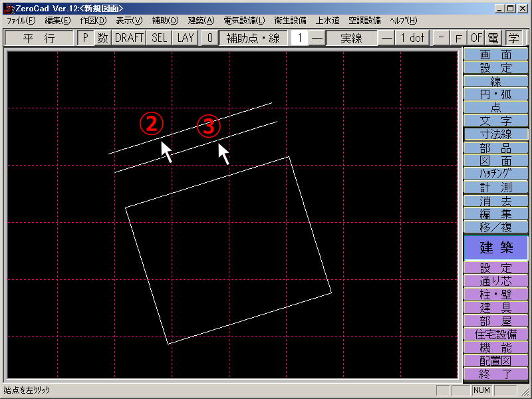Screen dimensions: 532x399
Task: Select the 消去 erase command
Action: [x=495, y=201]
